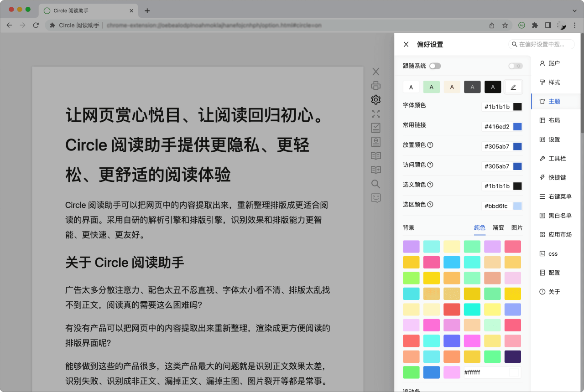Switch background to the 渐变 tab
The image size is (584, 392).
pyautogui.click(x=498, y=228)
